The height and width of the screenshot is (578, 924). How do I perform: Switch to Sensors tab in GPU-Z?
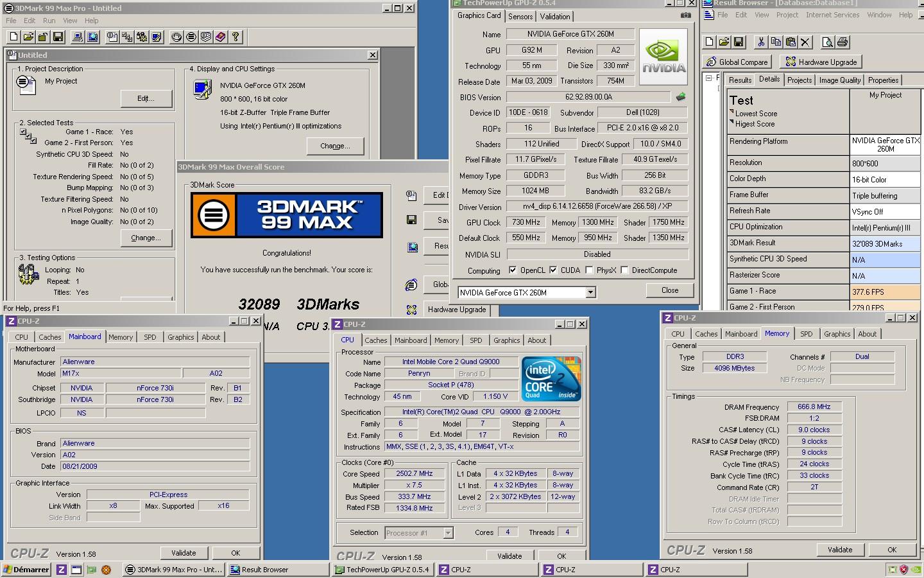pyautogui.click(x=520, y=17)
